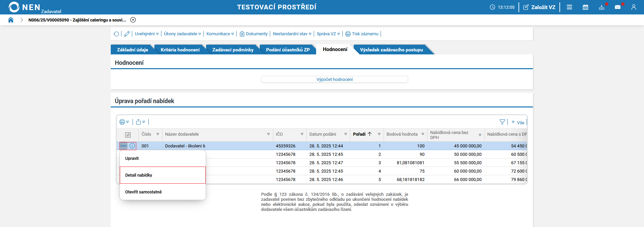Click the three-dots row menu icon
This screenshot has height=227, width=644.
[x=123, y=146]
